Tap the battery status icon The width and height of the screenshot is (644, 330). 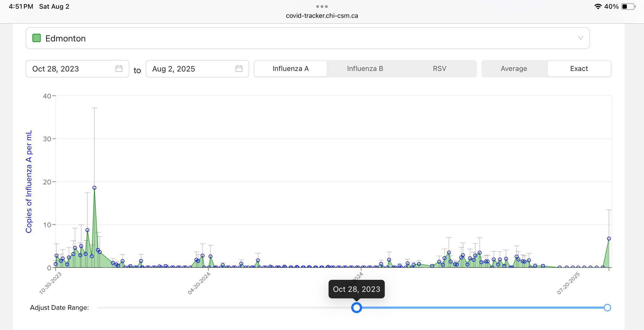628,7
